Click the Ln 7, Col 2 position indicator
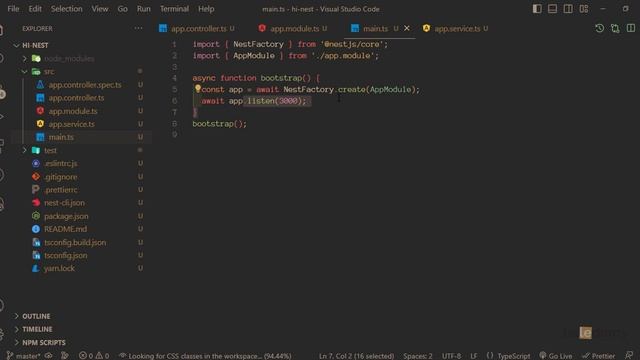640x360 pixels. 356,356
